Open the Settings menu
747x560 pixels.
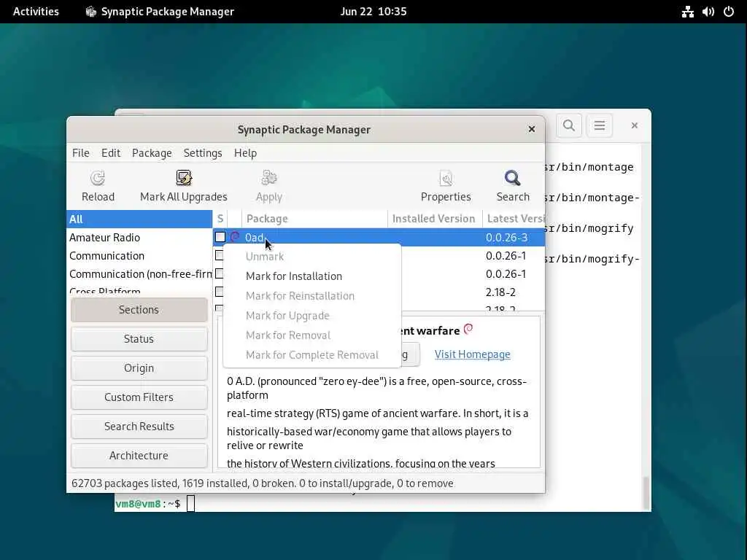[203, 153]
